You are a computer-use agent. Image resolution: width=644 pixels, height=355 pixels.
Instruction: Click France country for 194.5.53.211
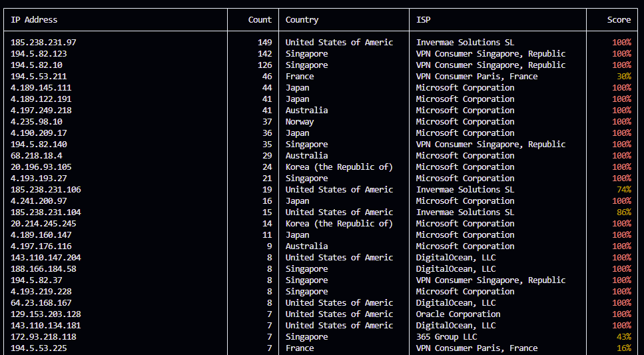300,77
